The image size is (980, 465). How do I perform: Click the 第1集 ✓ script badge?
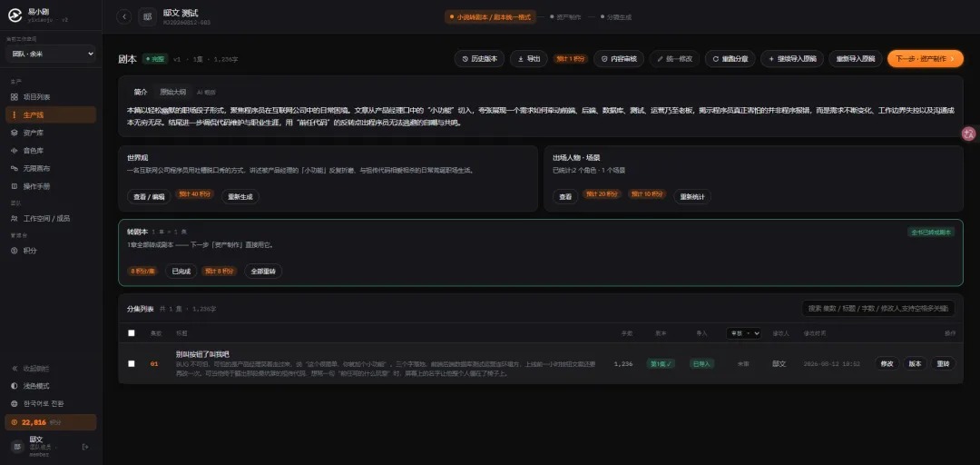661,363
